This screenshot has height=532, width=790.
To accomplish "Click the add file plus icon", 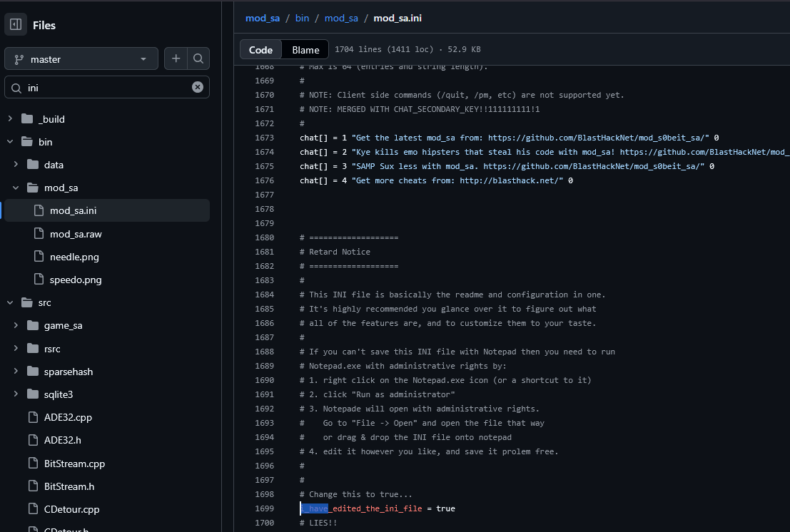I will point(176,59).
